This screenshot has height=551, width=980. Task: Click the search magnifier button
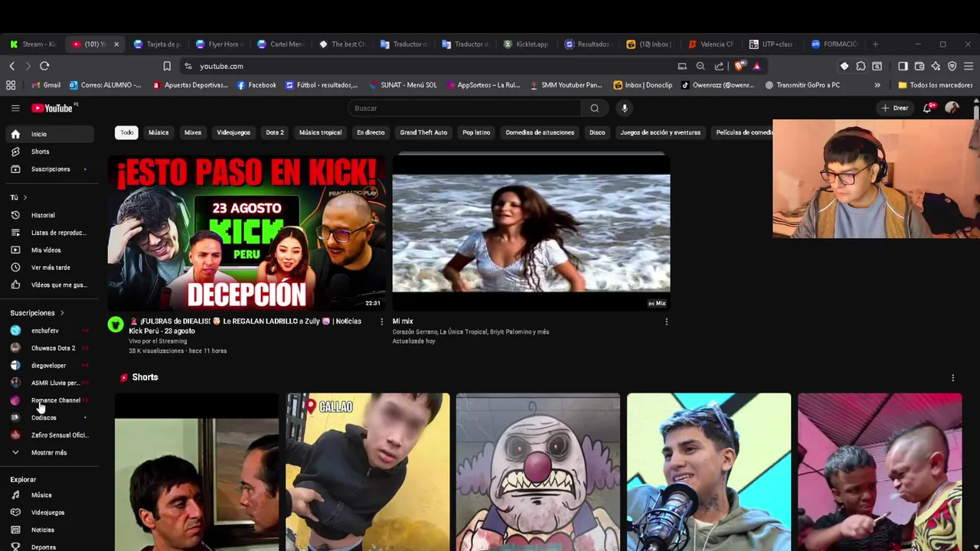coord(594,108)
